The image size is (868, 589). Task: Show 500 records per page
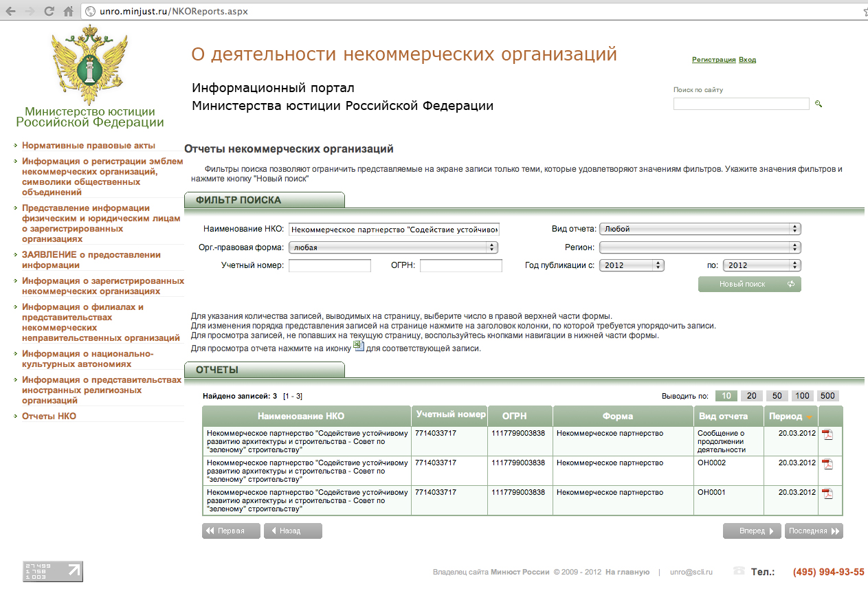[827, 396]
